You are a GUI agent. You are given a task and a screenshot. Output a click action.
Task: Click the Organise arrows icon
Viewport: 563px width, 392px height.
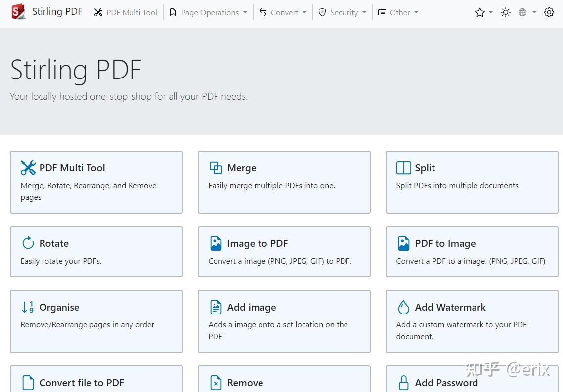pyautogui.click(x=27, y=307)
